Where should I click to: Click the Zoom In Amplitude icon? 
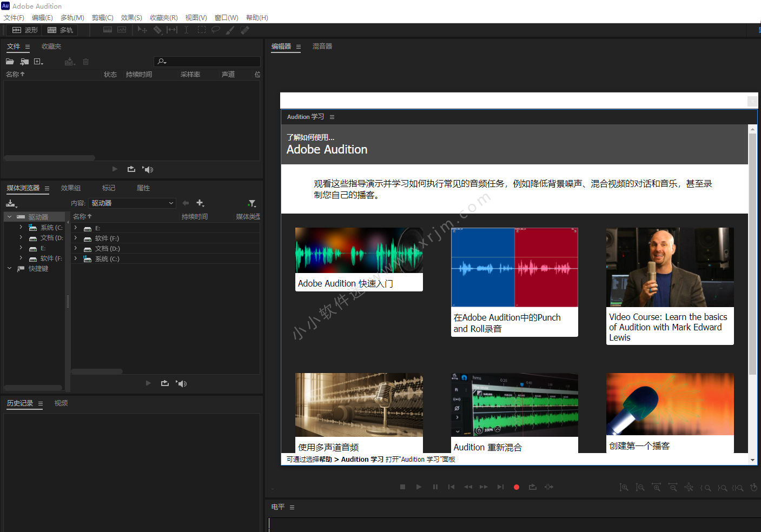tap(624, 488)
